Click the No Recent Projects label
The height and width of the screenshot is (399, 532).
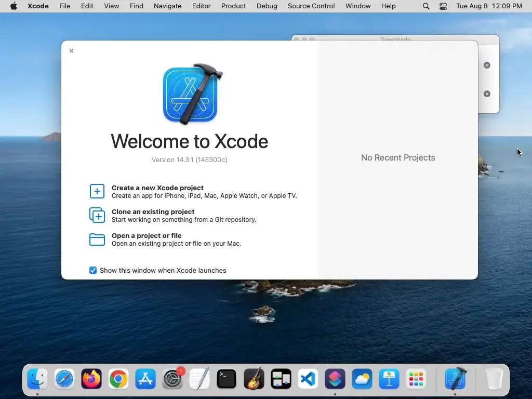click(398, 157)
